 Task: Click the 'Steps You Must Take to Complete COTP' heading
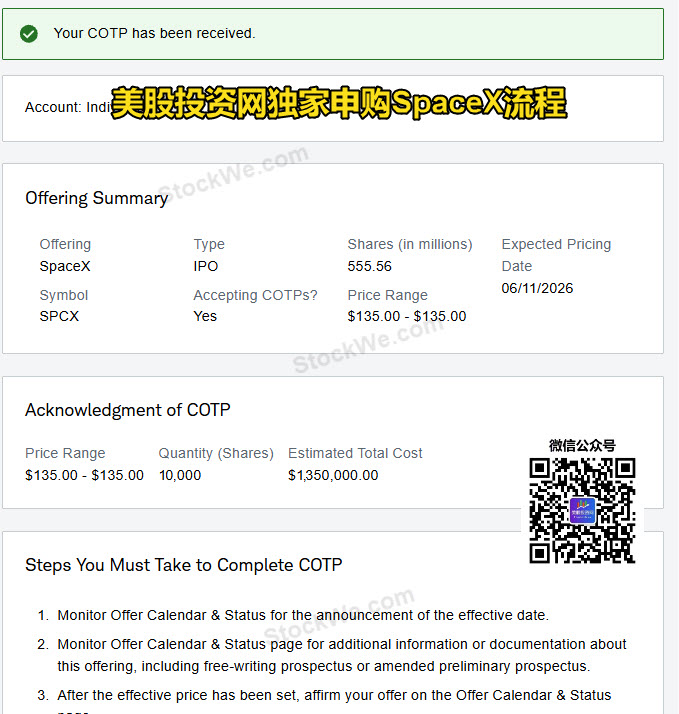(184, 565)
